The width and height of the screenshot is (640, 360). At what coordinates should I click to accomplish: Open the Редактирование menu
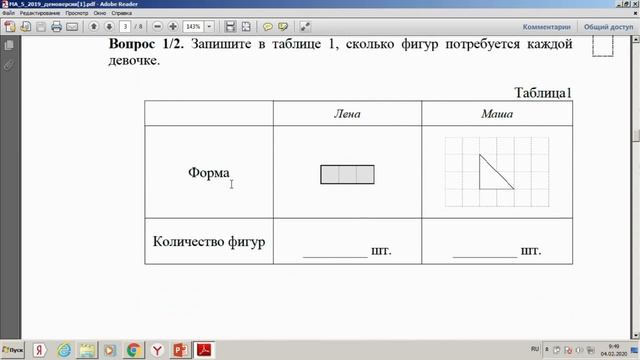[40, 13]
